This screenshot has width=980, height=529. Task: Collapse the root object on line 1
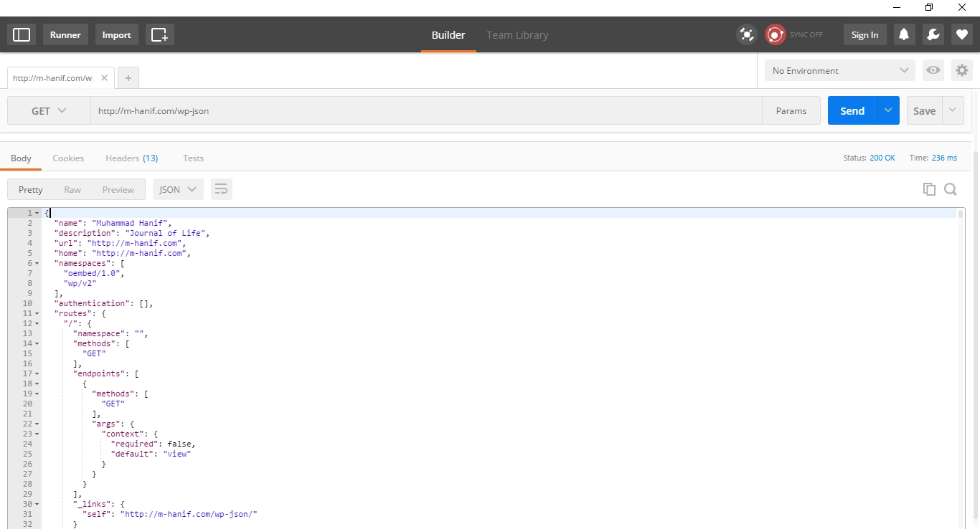(37, 213)
